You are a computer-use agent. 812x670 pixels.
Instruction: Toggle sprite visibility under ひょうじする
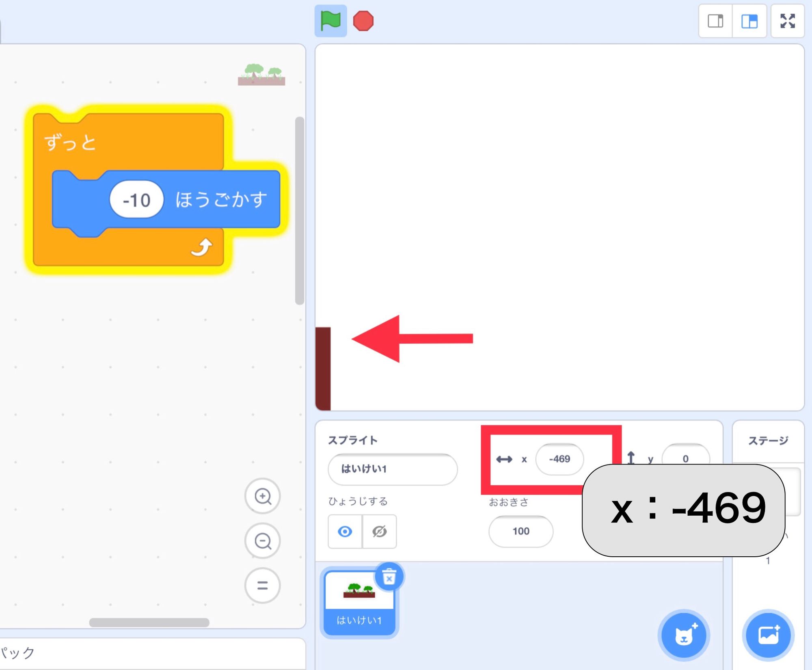[x=345, y=532]
